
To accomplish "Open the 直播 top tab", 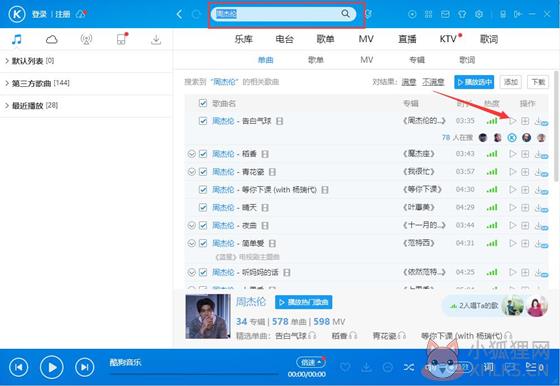I will (407, 39).
